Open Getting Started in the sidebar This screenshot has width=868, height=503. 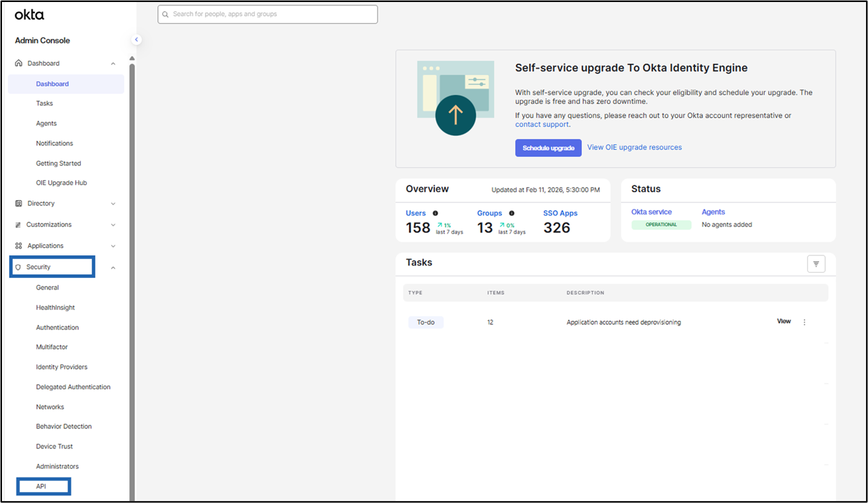coord(58,163)
